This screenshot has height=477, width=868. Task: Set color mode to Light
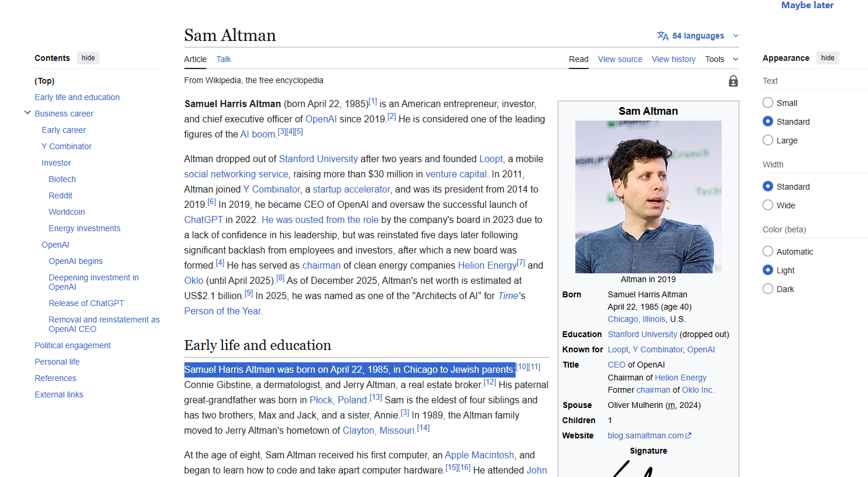click(768, 270)
